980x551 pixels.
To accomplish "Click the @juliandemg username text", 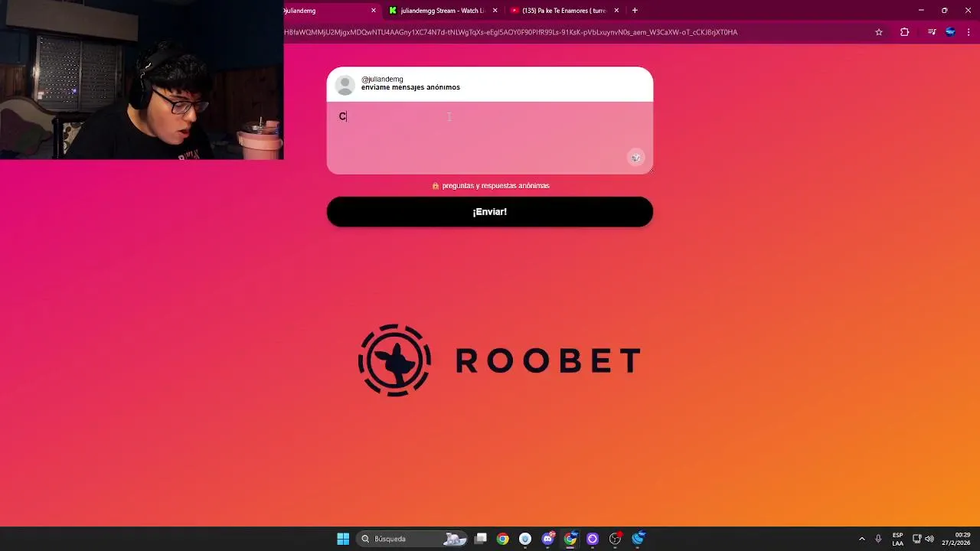I will [382, 79].
